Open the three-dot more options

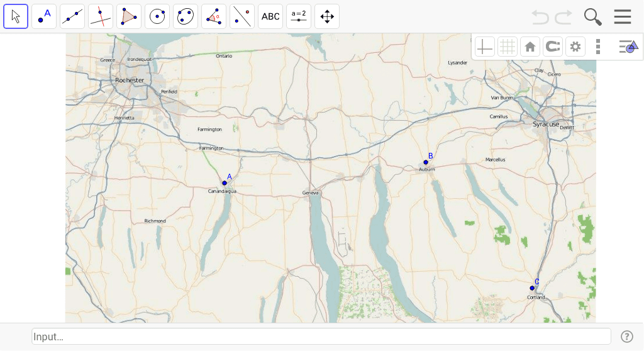click(598, 47)
